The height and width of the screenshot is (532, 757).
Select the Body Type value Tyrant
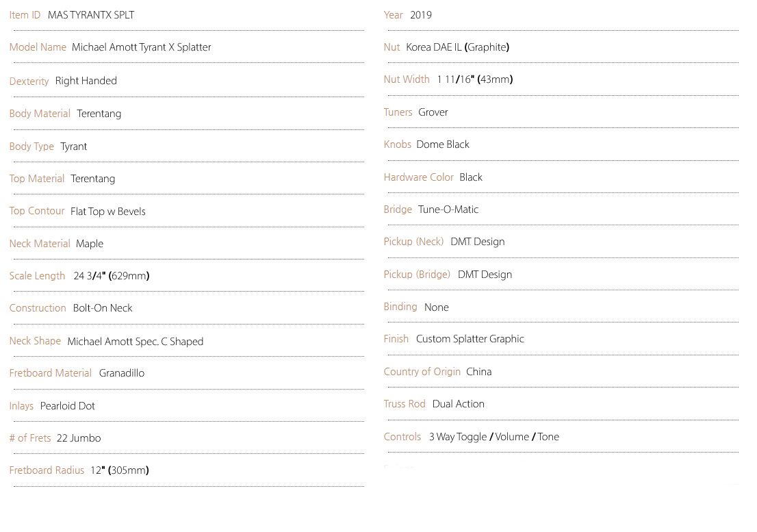pyautogui.click(x=73, y=147)
